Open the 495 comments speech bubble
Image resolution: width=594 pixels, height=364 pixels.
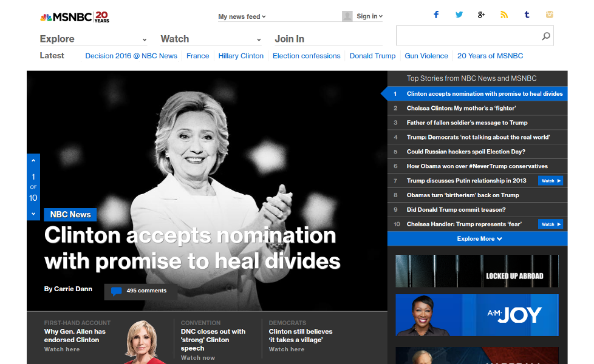pyautogui.click(x=116, y=291)
